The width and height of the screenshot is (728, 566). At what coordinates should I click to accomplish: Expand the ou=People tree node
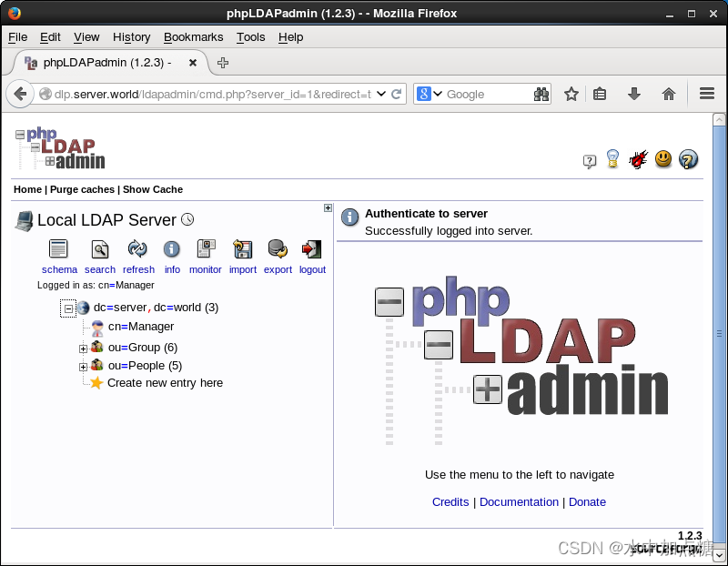(x=83, y=367)
